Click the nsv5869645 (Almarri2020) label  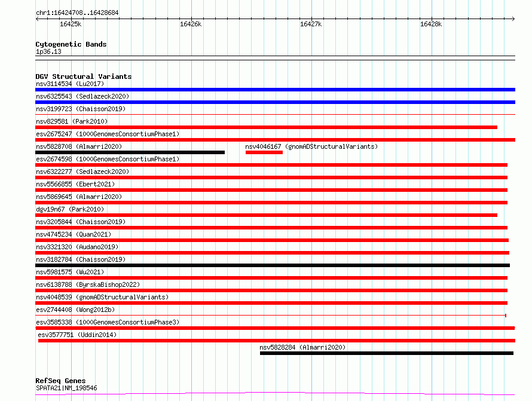tap(79, 197)
